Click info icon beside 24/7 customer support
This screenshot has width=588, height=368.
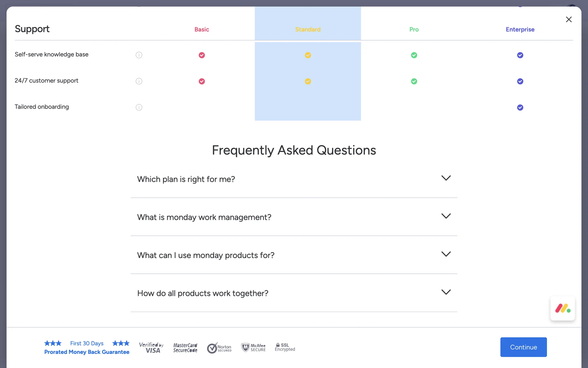tap(139, 81)
